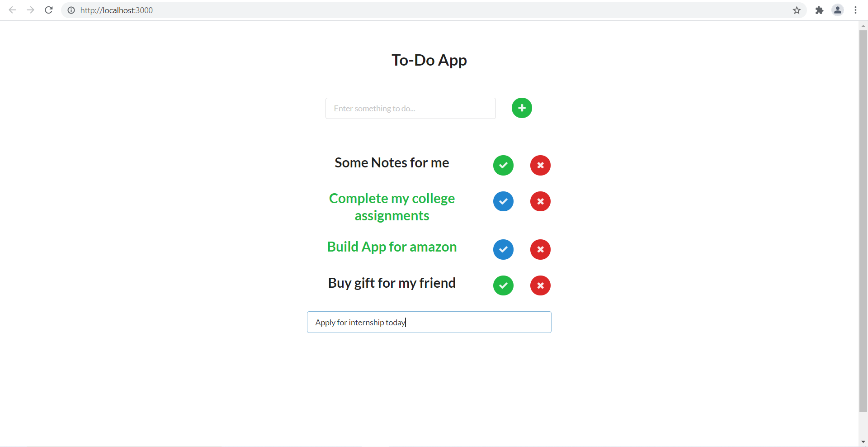Click 'Complete my college assignments' text

tap(392, 207)
